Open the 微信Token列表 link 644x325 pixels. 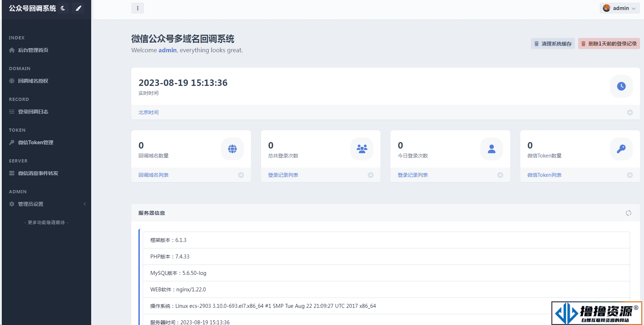coord(544,175)
